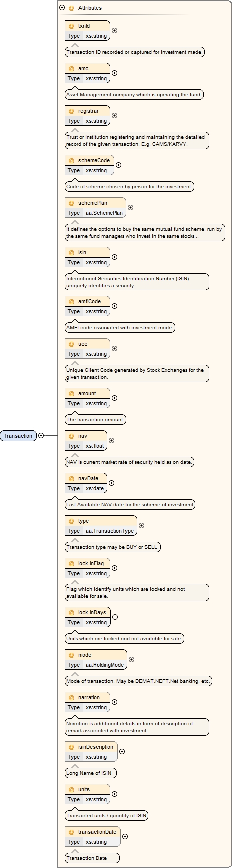The height and width of the screenshot is (868, 241).
Task: Expand the type attribute plus icon
Action: tap(142, 525)
